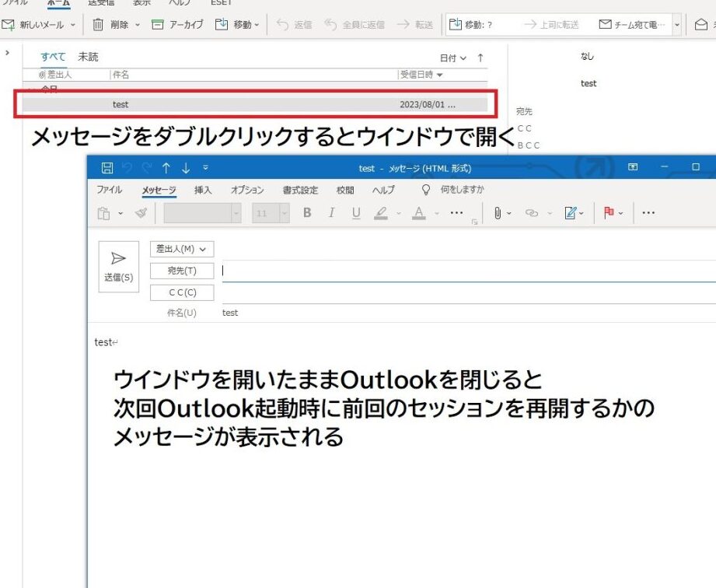Click the previous item up arrow
This screenshot has width=716, height=588.
click(x=166, y=168)
